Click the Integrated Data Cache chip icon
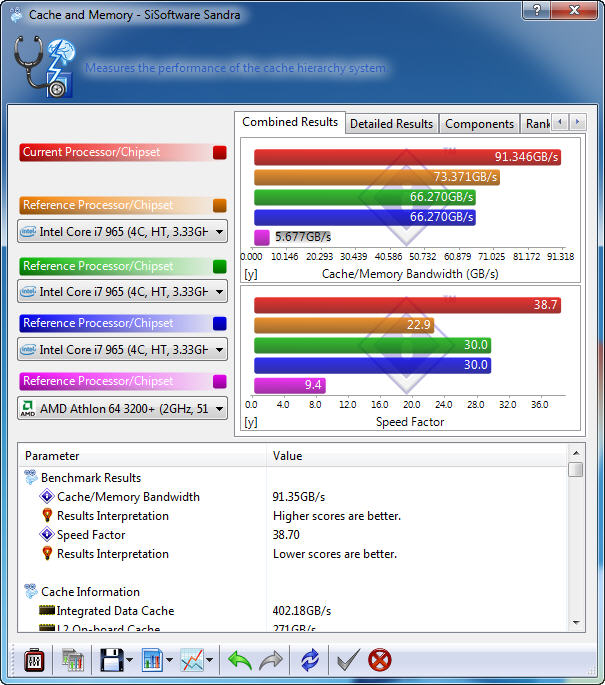Viewport: 605px width, 685px height. (x=47, y=610)
